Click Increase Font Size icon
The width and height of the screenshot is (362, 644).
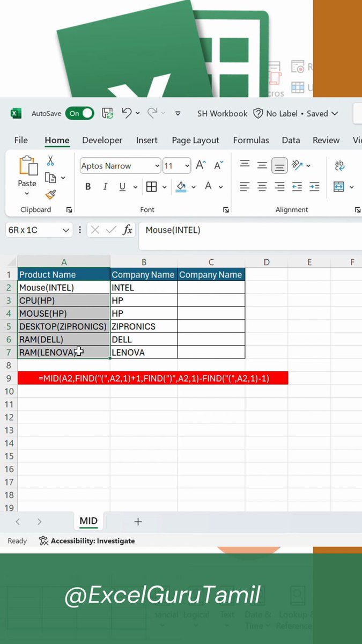pyautogui.click(x=201, y=165)
